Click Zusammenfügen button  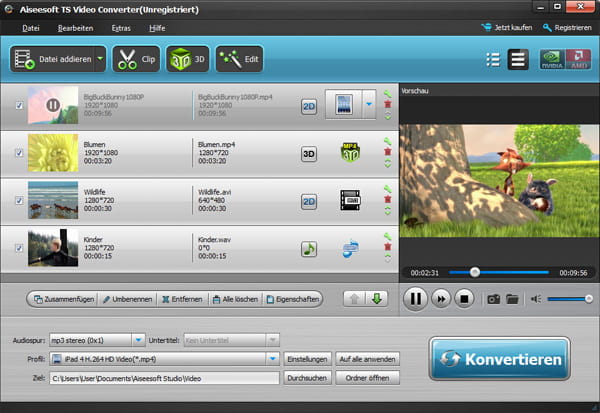pyautogui.click(x=64, y=299)
